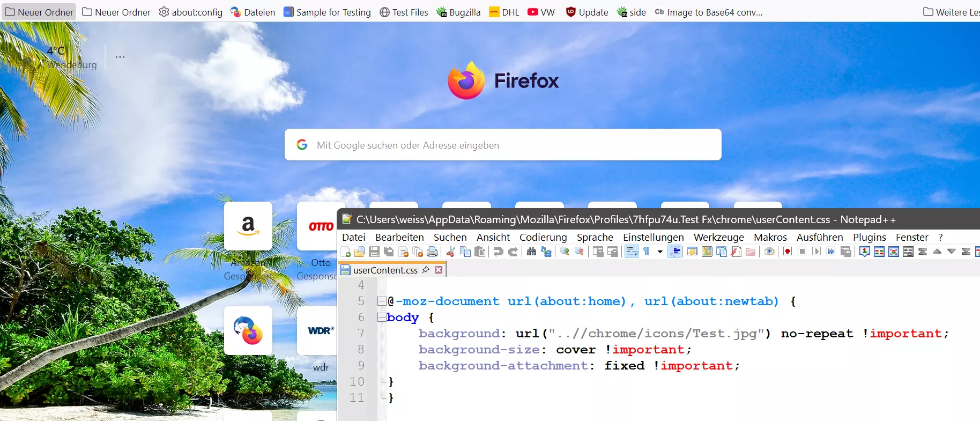Create a new file in Notepad++
This screenshot has height=421, width=980.
pyautogui.click(x=346, y=252)
